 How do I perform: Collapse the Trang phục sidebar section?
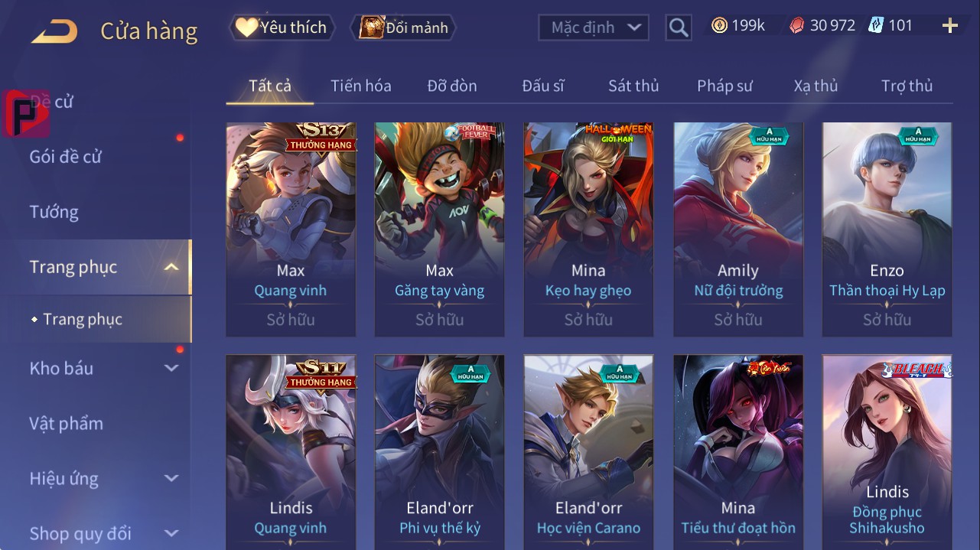[x=171, y=267]
